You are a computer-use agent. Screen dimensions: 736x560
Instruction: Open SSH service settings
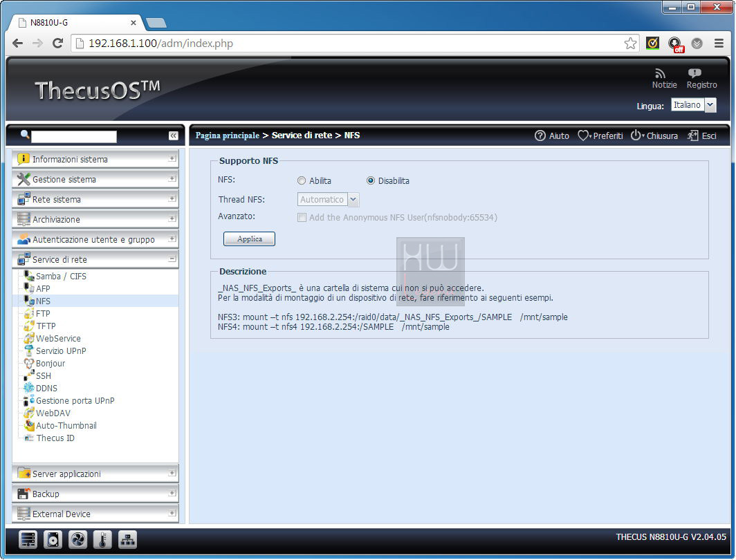[x=43, y=375]
